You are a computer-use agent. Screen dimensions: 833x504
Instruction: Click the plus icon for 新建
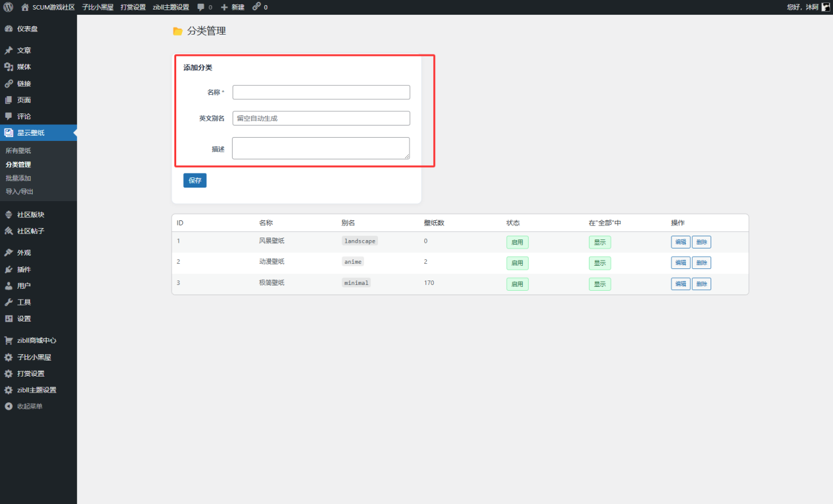point(224,7)
